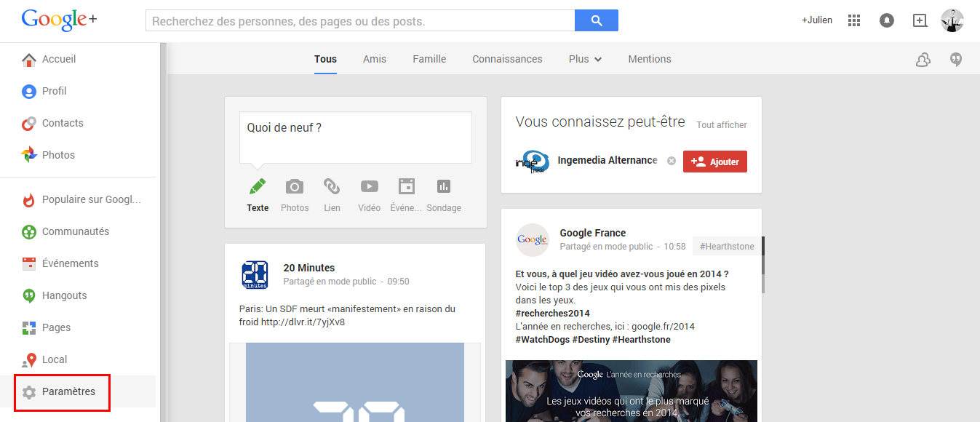The width and height of the screenshot is (980, 422).
Task: Switch to the Connaissances tab
Action: pos(507,59)
